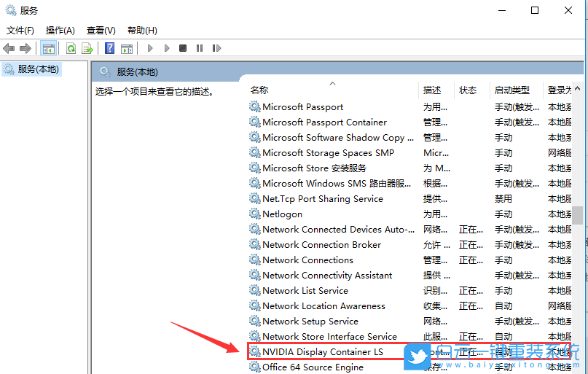Select NVIDIA Display Container LS service
This screenshot has height=374, width=588.
click(x=322, y=352)
